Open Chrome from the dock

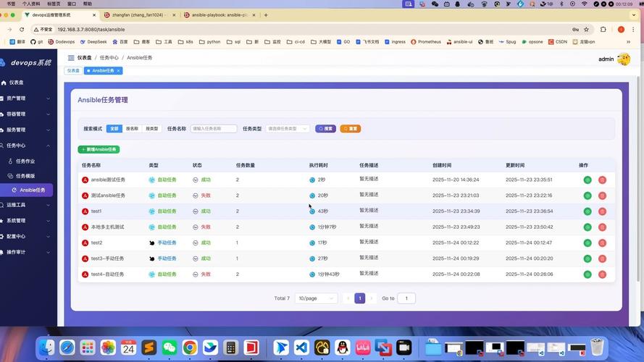190,348
